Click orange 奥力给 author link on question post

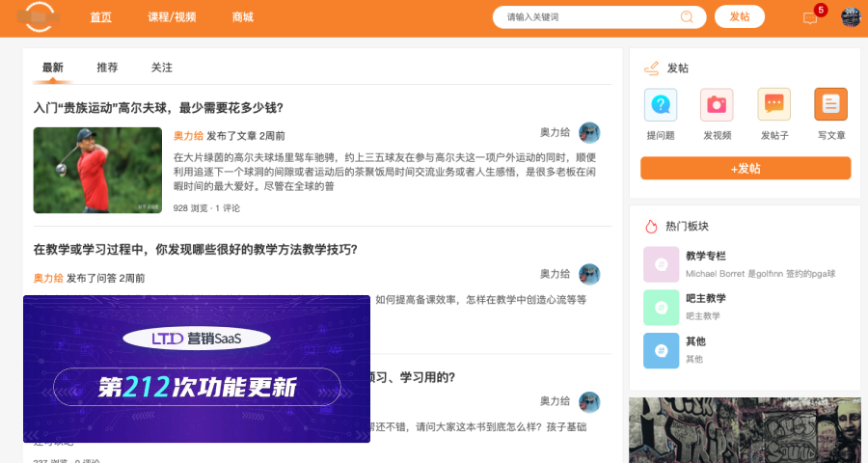(x=48, y=278)
